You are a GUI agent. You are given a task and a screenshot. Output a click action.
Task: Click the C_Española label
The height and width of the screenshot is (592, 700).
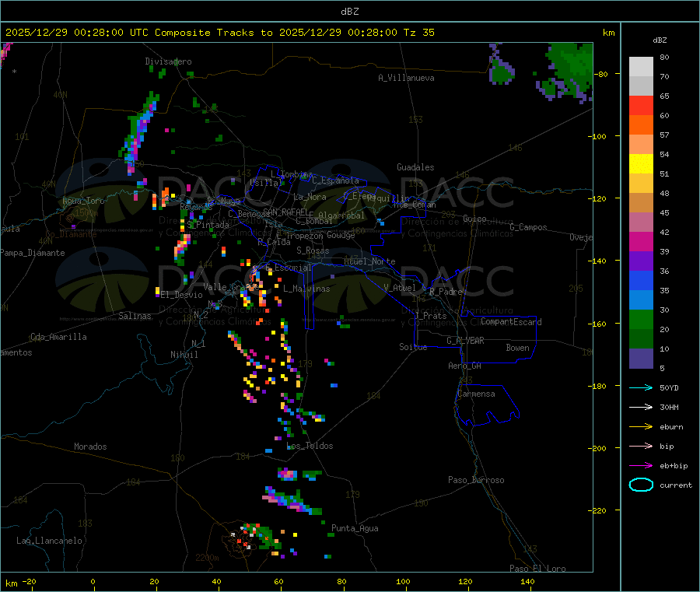[x=336, y=180]
